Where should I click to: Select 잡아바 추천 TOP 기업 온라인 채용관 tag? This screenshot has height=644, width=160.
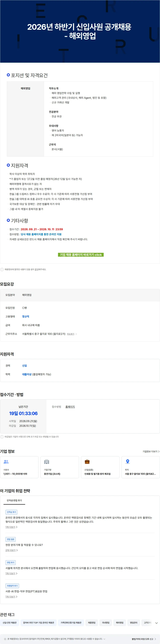[x=39, y=622]
